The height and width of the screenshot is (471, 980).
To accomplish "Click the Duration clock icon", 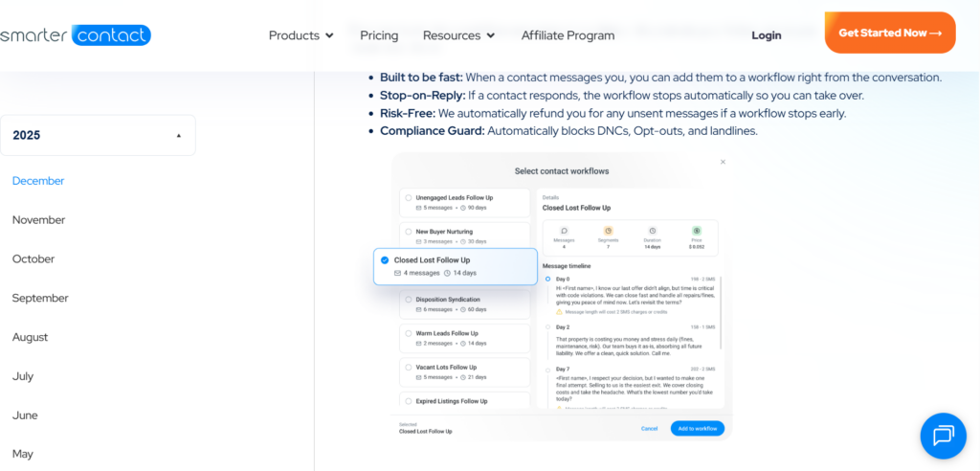I will (653, 230).
